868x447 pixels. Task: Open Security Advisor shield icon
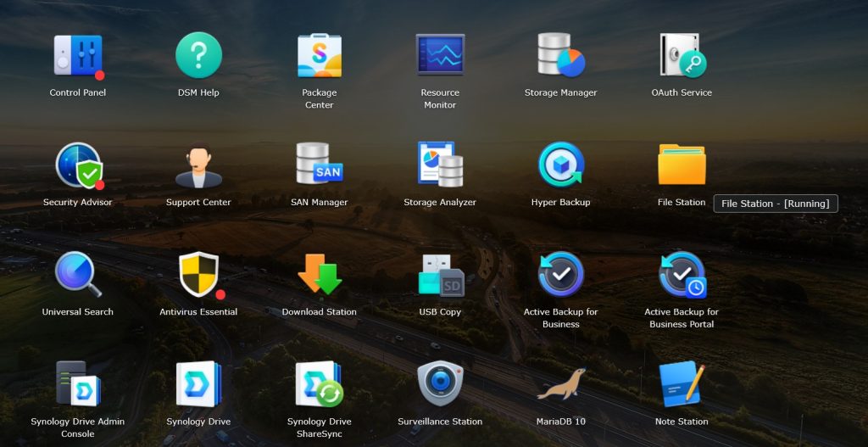tap(79, 165)
